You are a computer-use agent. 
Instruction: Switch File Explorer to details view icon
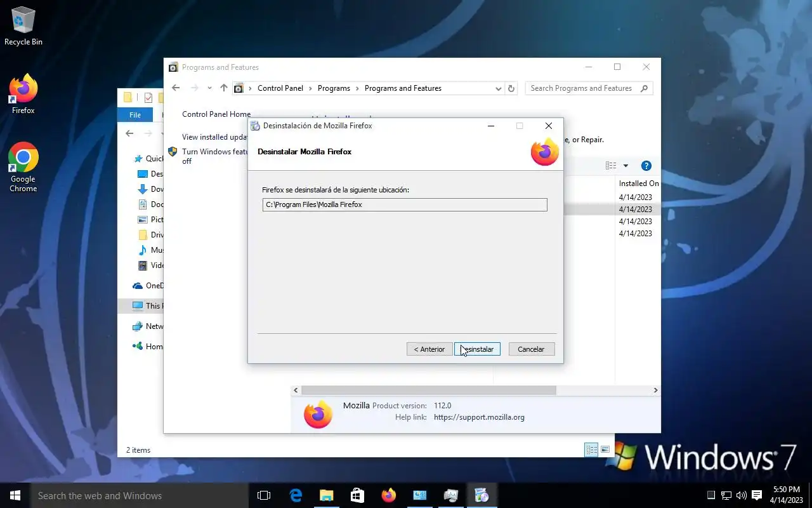coord(591,450)
